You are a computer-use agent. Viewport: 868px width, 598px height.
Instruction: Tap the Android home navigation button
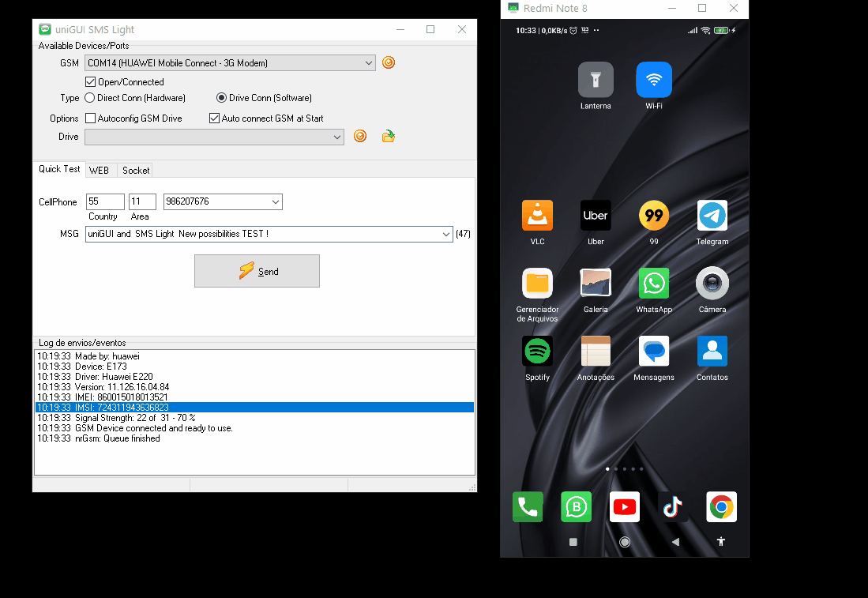point(625,542)
